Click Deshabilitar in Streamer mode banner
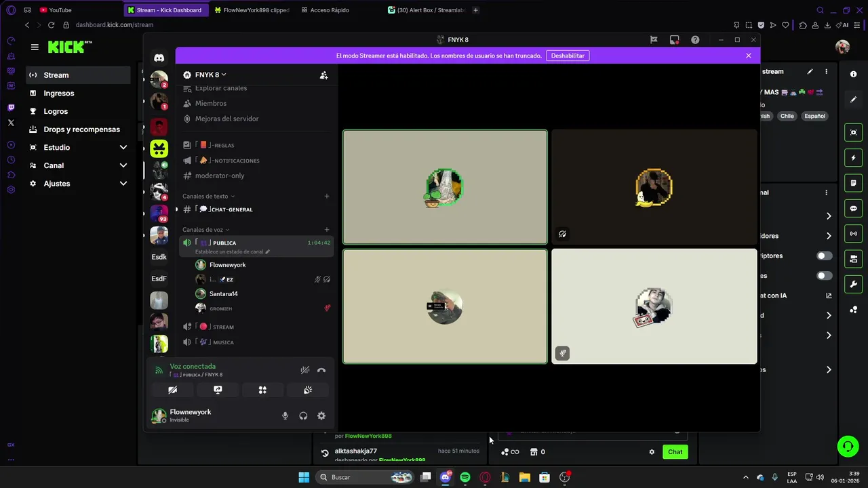This screenshot has width=868, height=488. [568, 56]
